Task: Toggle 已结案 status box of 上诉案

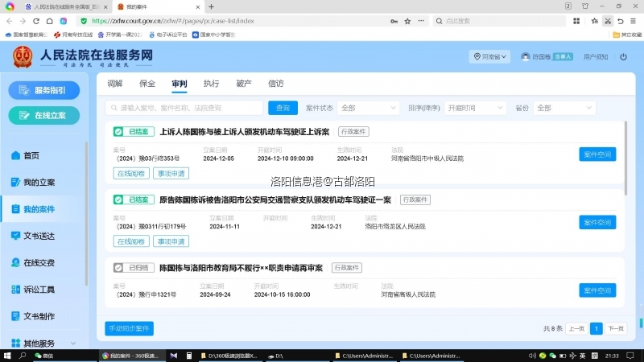Action: 134,132
